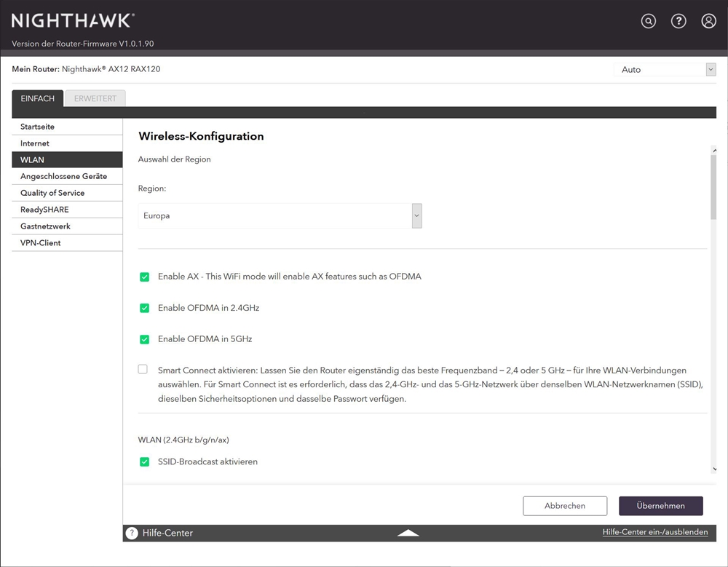
Task: Toggle SSID-Broadcast aktivieren checkbox
Action: (x=144, y=461)
